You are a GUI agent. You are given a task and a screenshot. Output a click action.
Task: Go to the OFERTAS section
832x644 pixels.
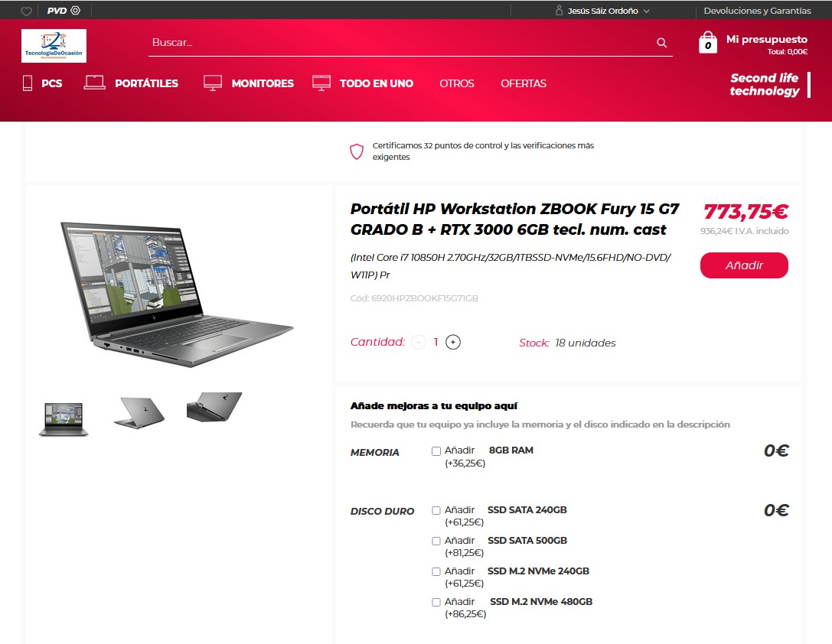click(x=524, y=83)
